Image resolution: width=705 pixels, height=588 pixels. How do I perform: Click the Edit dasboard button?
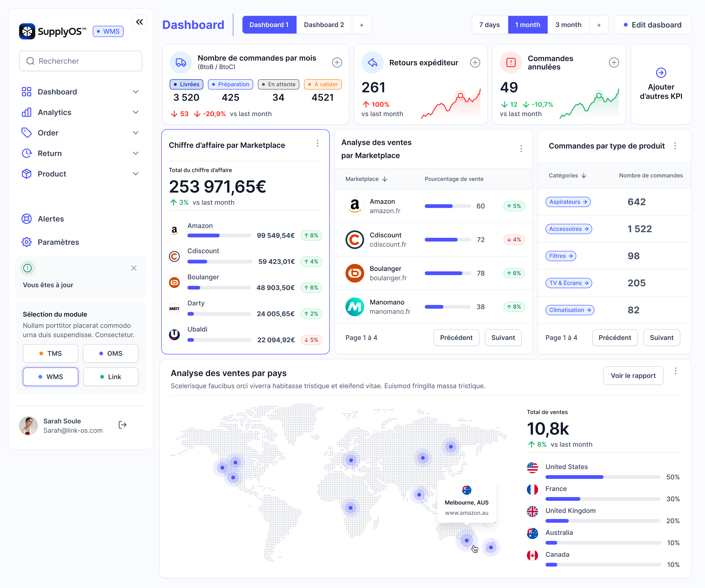tap(652, 25)
